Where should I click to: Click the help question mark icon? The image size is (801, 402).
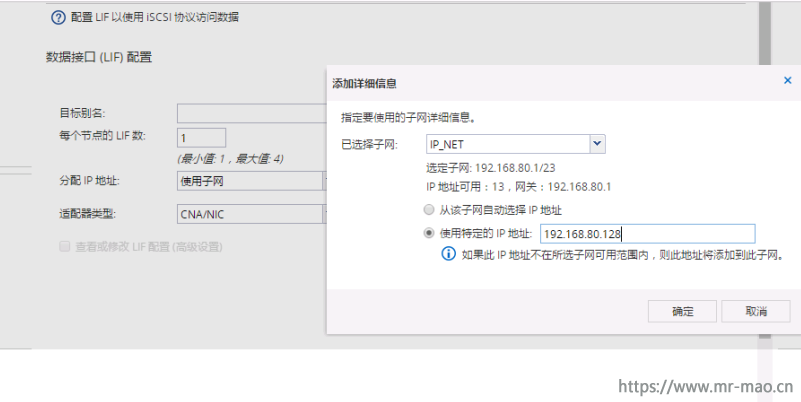point(58,17)
